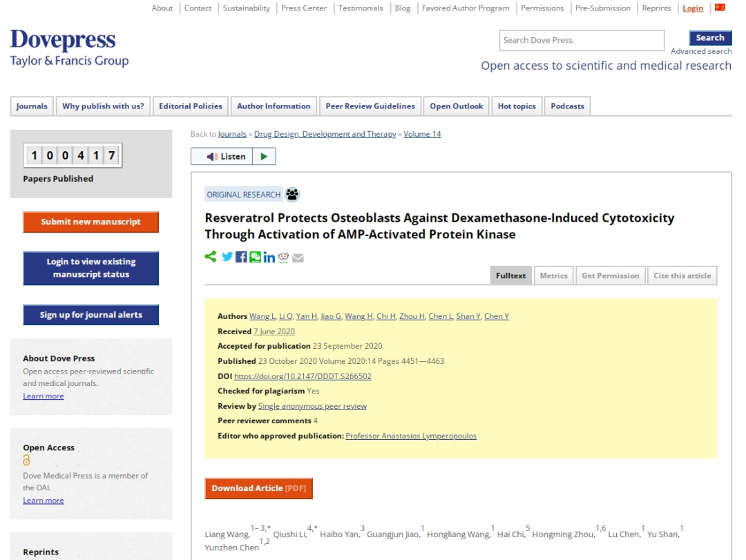Open the Testimonials link

361,8
